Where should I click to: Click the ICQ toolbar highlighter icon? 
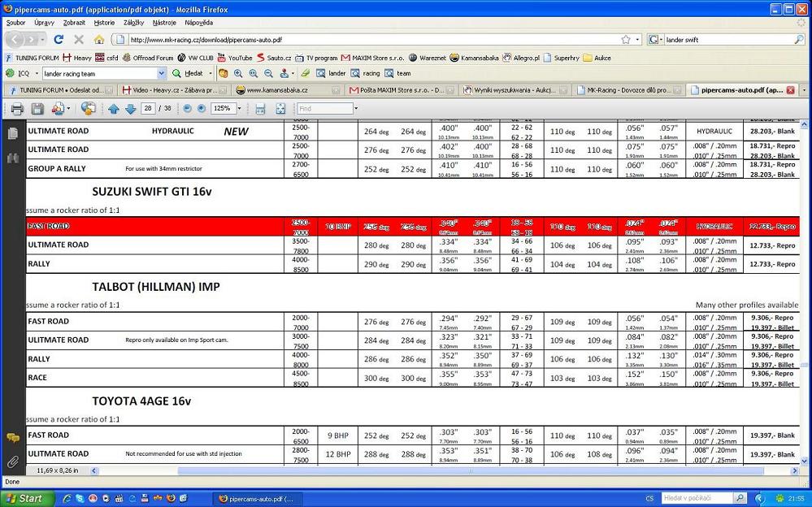pyautogui.click(x=306, y=74)
